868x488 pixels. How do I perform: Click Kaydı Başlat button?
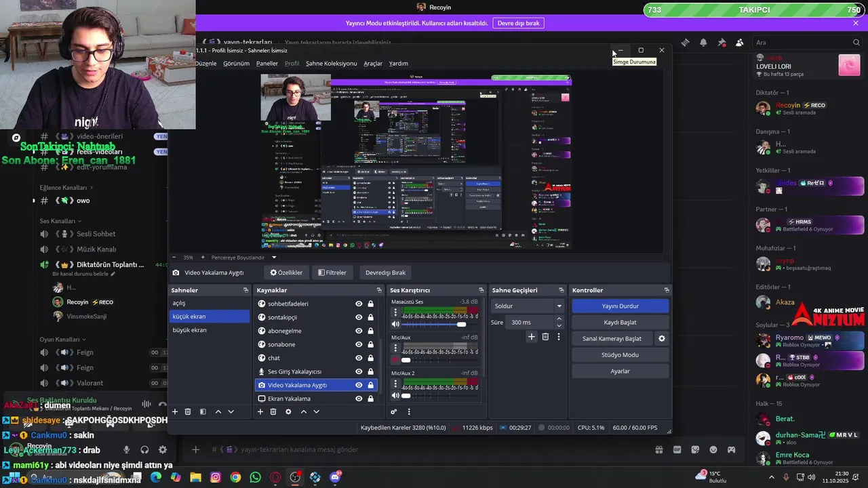pyautogui.click(x=620, y=323)
